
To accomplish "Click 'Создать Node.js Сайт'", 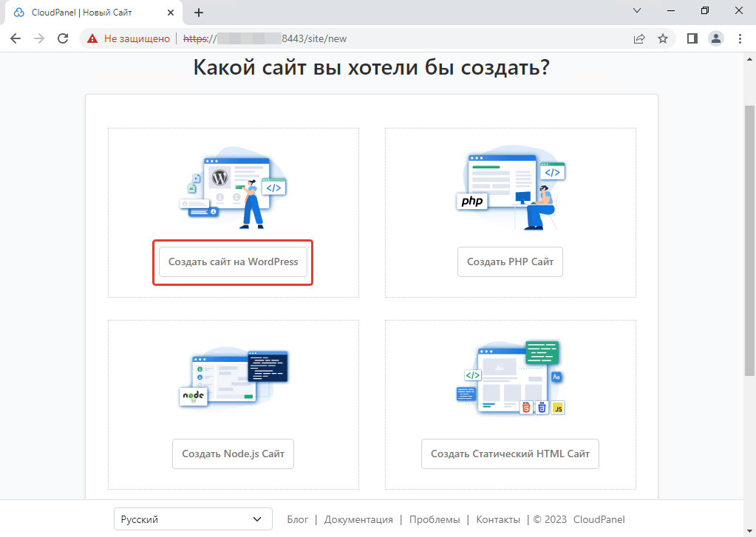I will (x=232, y=454).
